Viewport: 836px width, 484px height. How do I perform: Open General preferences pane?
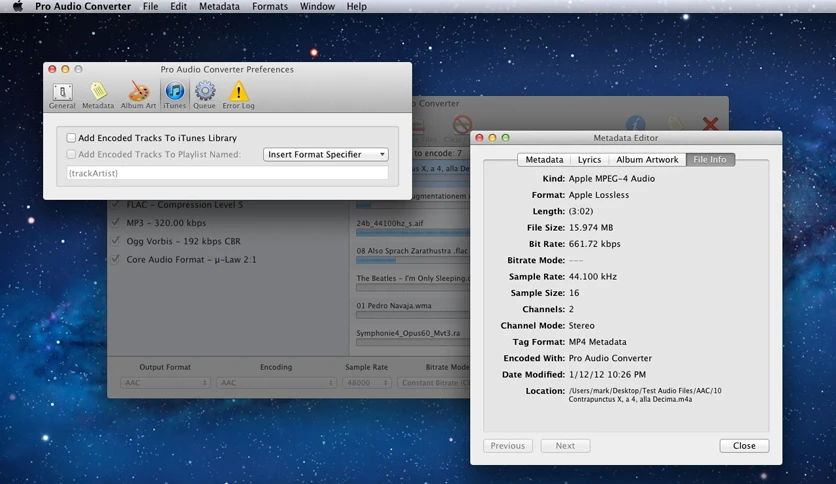(62, 96)
